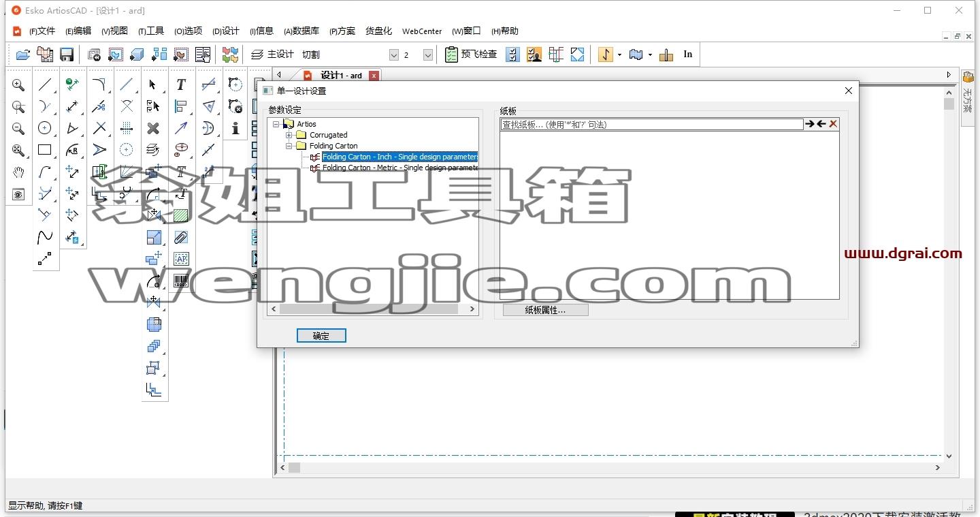Screen dimensions: 980x517
Task: Open the 窗口 (Window) menu
Action: coord(466,31)
